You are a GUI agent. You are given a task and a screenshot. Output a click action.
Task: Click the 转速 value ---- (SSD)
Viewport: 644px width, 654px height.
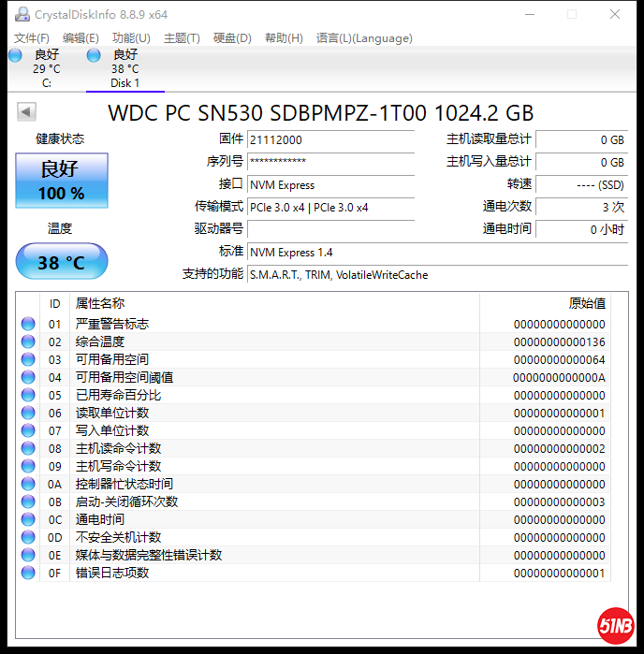(582, 184)
